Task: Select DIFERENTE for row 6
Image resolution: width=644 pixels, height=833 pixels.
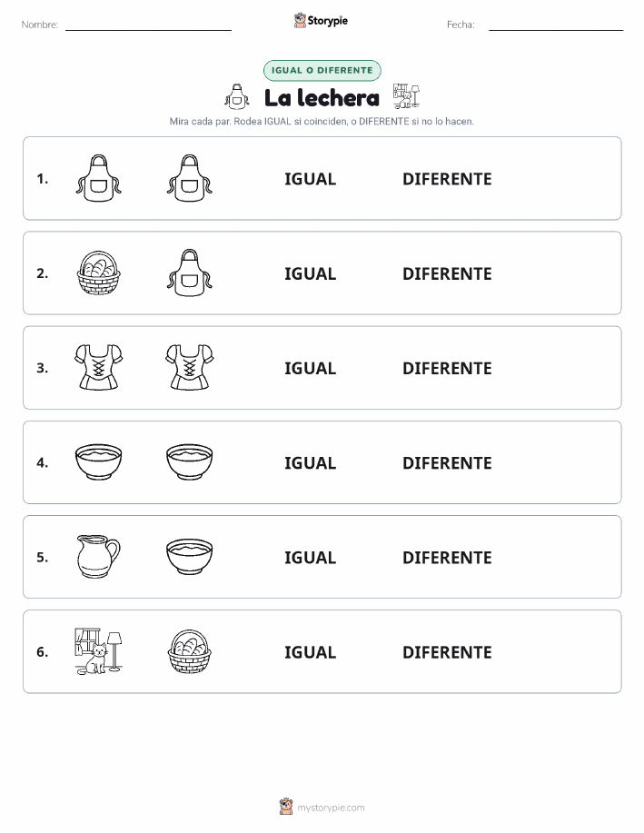Action: [447, 652]
